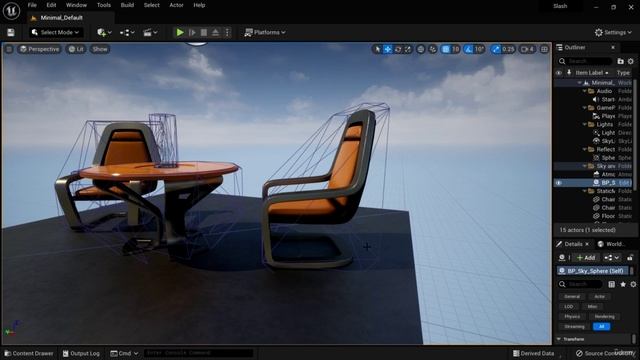The width and height of the screenshot is (640, 360).
Task: Open Details property matrix grid icon
Action: (611, 284)
